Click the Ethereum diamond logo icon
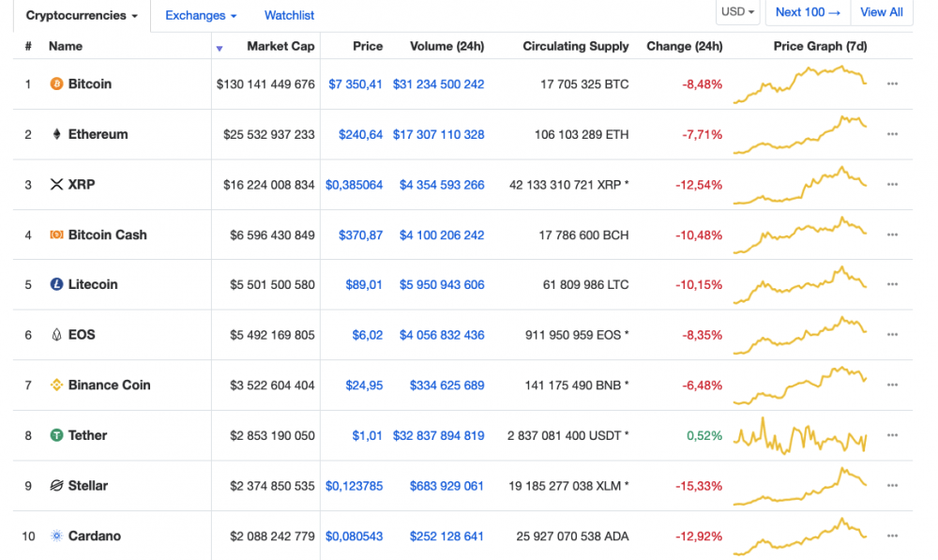938x560 pixels. [x=56, y=134]
